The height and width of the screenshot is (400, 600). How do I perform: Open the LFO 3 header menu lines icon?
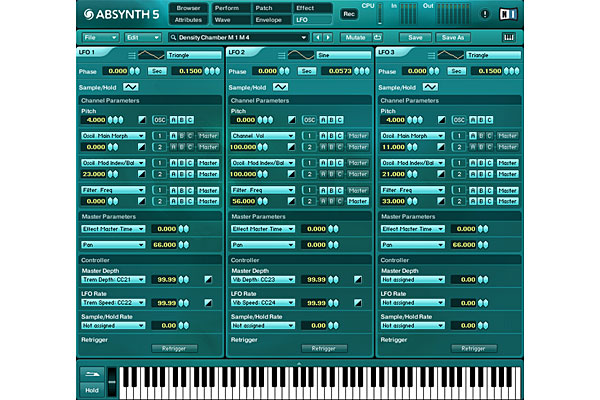pyautogui.click(x=431, y=56)
